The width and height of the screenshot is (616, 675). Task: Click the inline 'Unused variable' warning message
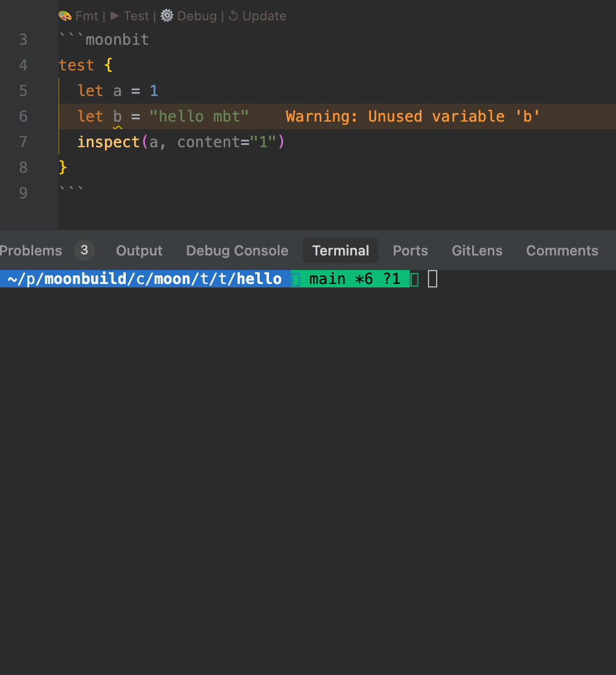click(413, 116)
